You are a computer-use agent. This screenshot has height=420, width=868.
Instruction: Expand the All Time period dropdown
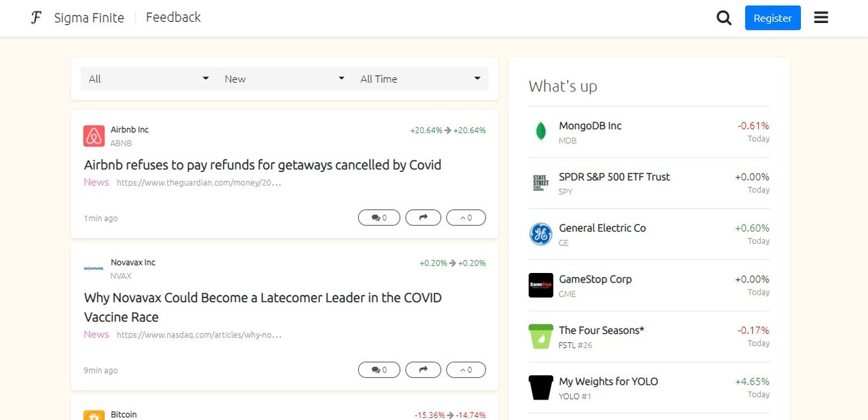click(420, 79)
